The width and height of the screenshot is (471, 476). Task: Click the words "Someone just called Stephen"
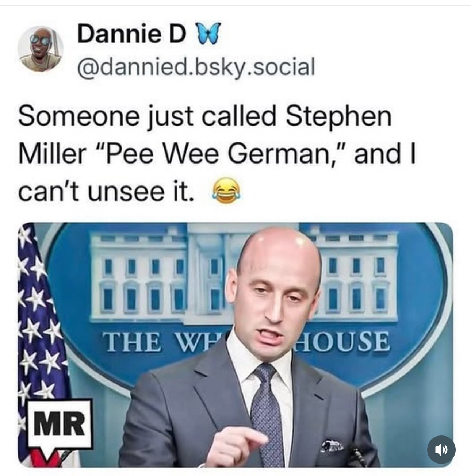point(204,117)
